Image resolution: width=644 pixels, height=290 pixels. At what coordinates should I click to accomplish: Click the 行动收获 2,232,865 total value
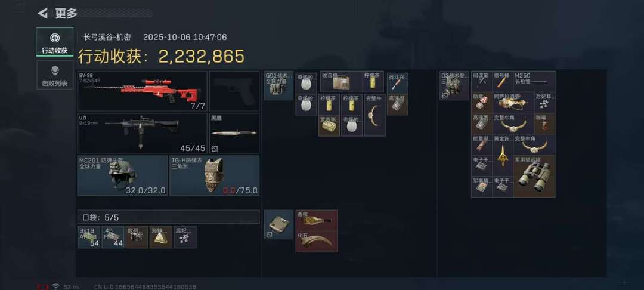[161, 57]
